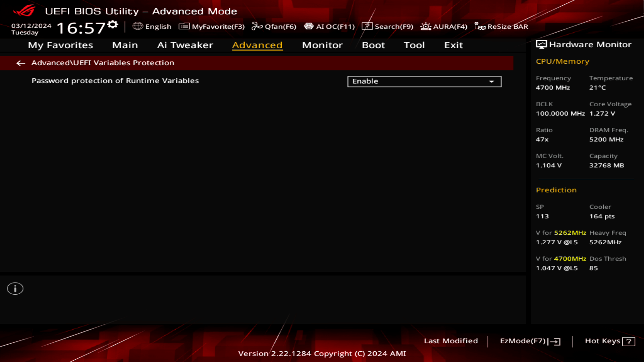This screenshot has width=644, height=362.
Task: Select the Last Modified option
Action: click(x=451, y=341)
